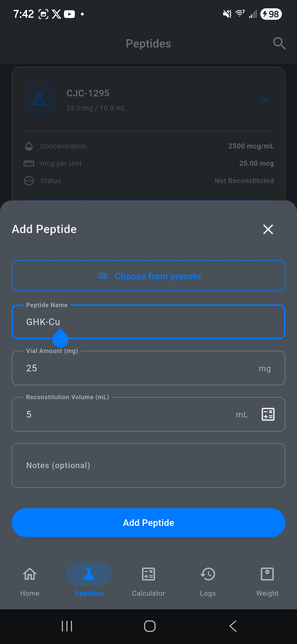Open the calculator icon in Reconstitution Volume field
Viewport: 297px width, 644px height.
pos(268,414)
